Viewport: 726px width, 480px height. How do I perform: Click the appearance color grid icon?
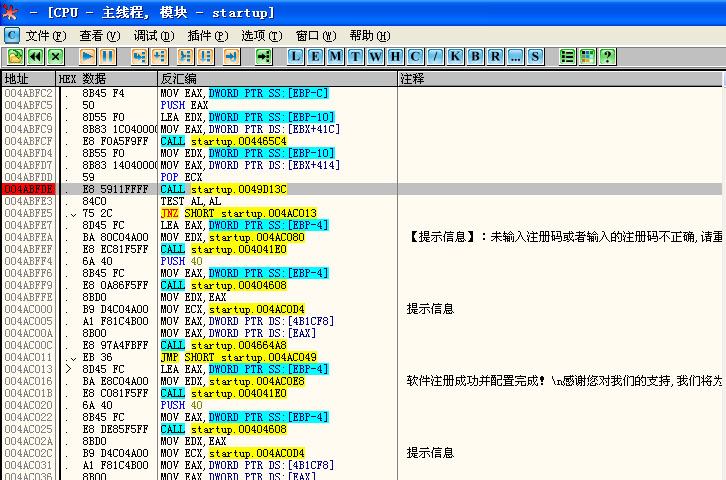coord(587,56)
